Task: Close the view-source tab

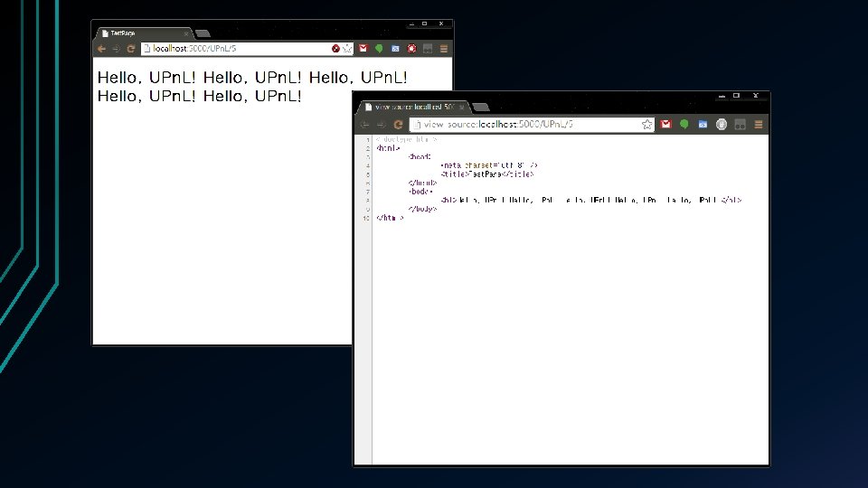Action: (x=462, y=108)
